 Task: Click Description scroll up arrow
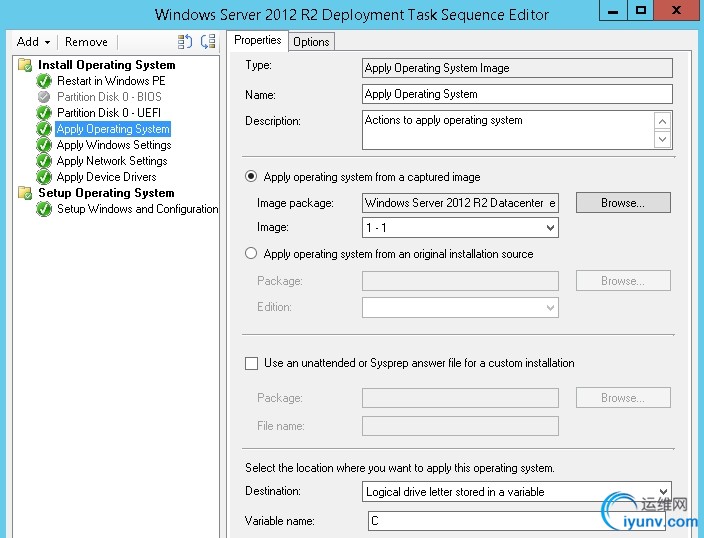click(663, 121)
